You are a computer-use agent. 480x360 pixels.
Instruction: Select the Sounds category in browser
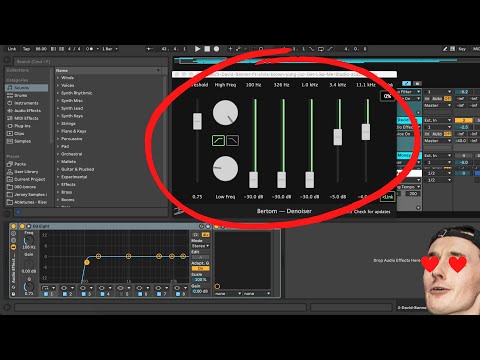(27, 88)
